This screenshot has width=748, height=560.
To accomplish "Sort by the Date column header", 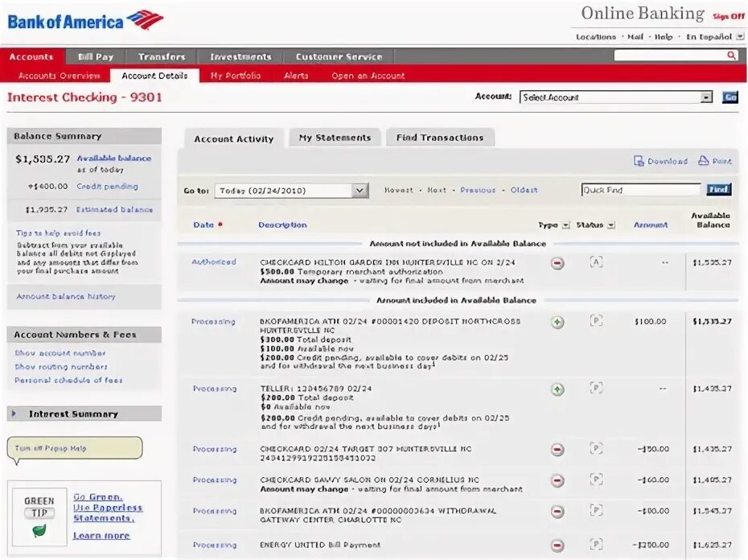I will pos(203,224).
